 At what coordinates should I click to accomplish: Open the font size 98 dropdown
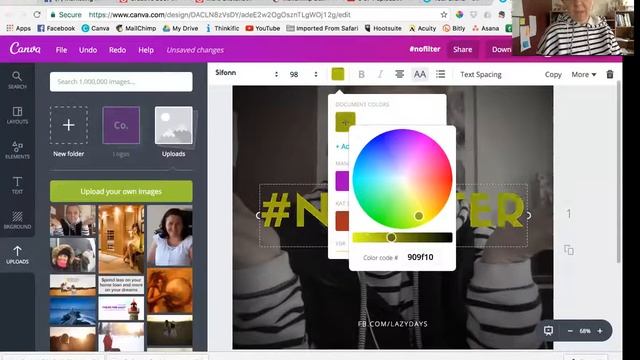coord(303,74)
